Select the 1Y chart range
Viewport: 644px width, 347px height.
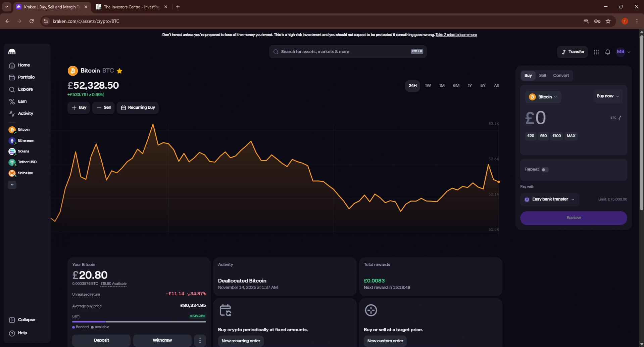470,86
